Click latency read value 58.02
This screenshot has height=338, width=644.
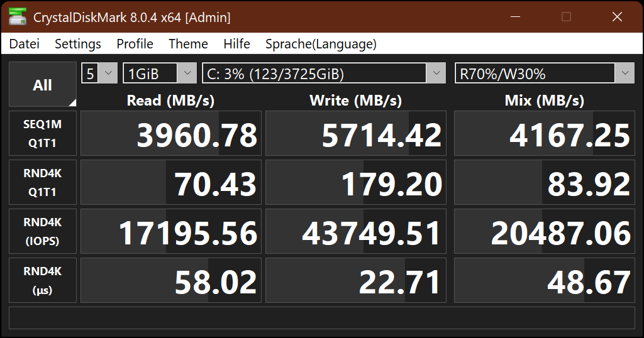171,281
